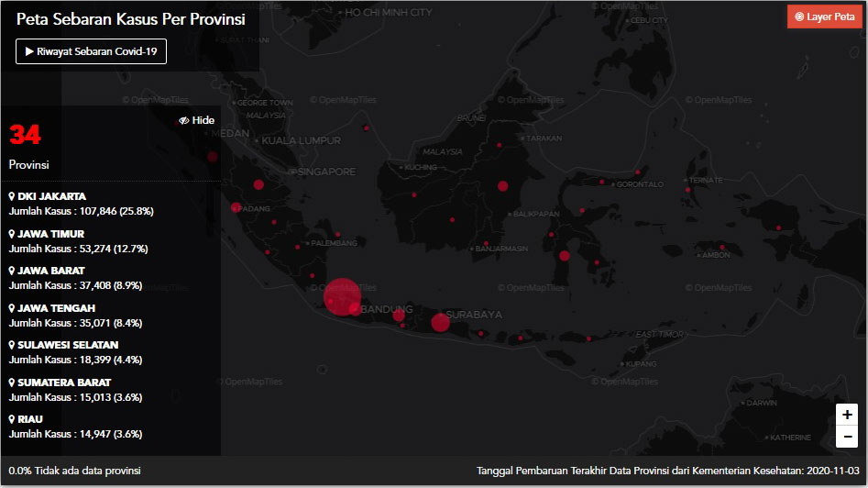Screen dimensions: 868x488
Task: Click the play triangle icon in Riwayat button
Action: pos(29,52)
